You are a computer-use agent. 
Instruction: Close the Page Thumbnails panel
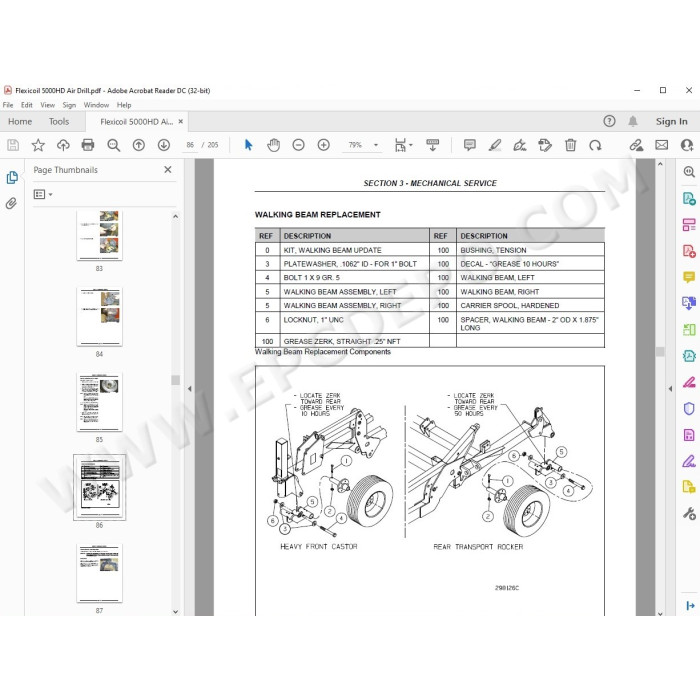pyautogui.click(x=167, y=170)
